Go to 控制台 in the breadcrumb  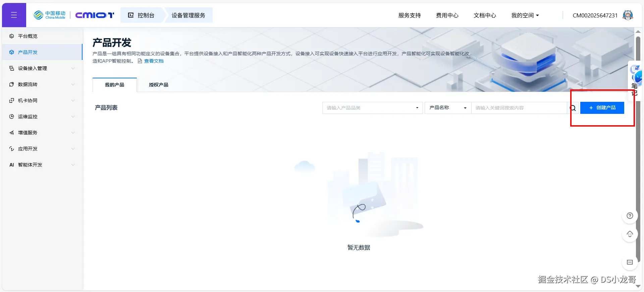pos(142,15)
